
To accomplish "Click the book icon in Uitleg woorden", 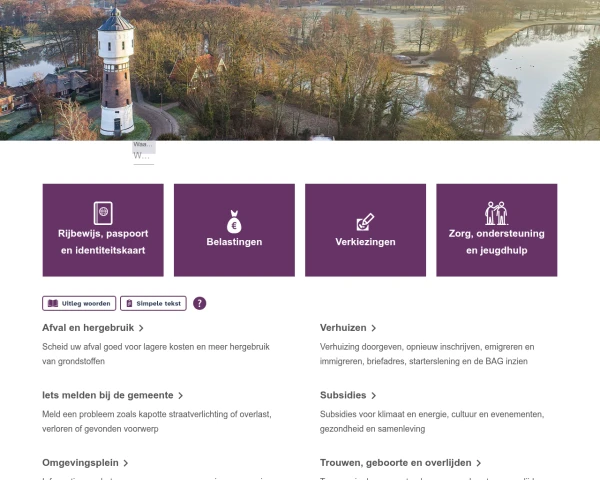I will point(53,303).
